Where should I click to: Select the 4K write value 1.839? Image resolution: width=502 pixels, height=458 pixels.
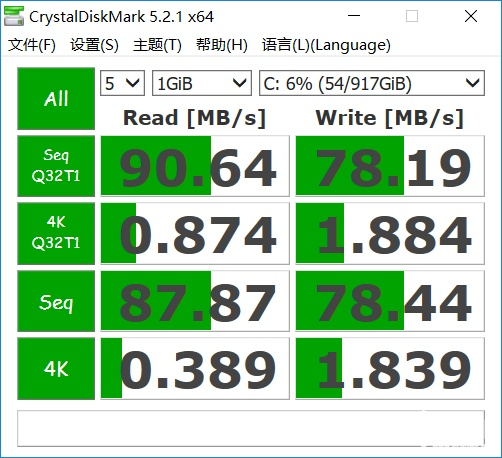point(390,368)
